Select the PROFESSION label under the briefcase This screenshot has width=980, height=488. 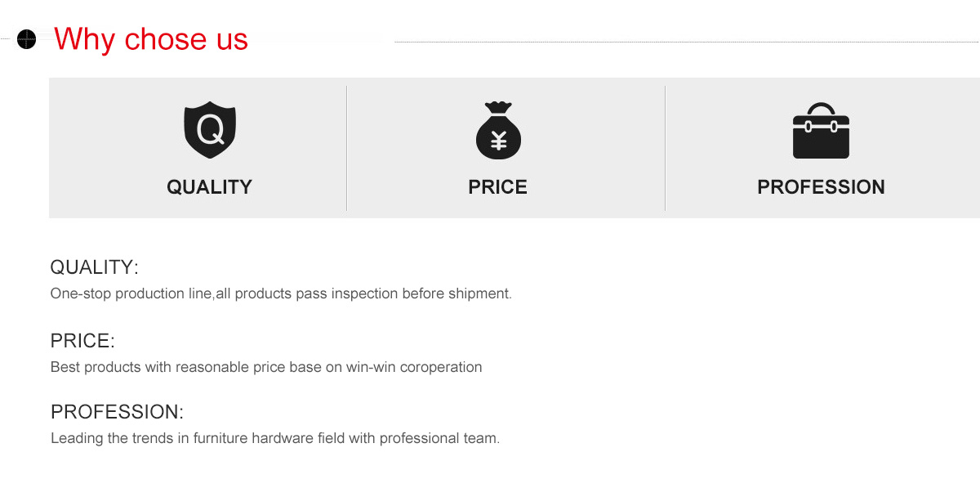[821, 187]
